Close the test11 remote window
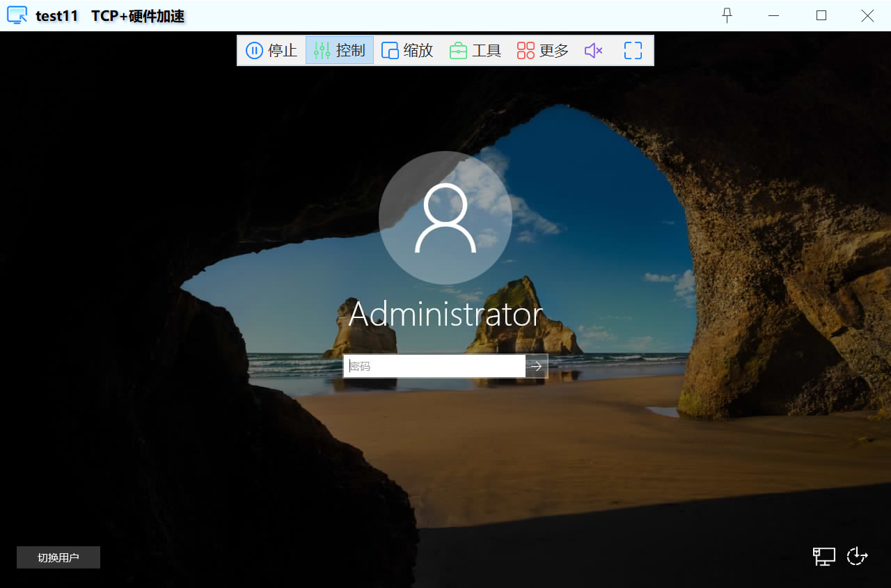This screenshot has width=891, height=588. tap(867, 15)
